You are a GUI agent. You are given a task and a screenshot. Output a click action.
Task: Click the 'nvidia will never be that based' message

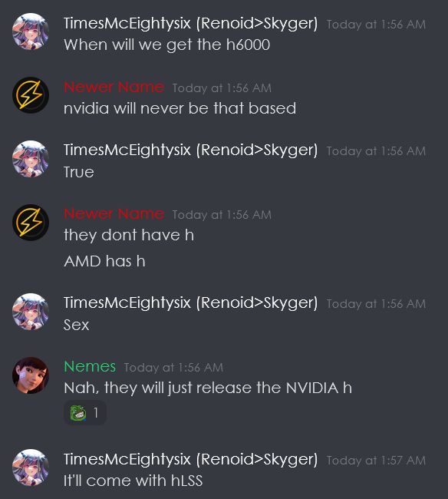pos(180,108)
